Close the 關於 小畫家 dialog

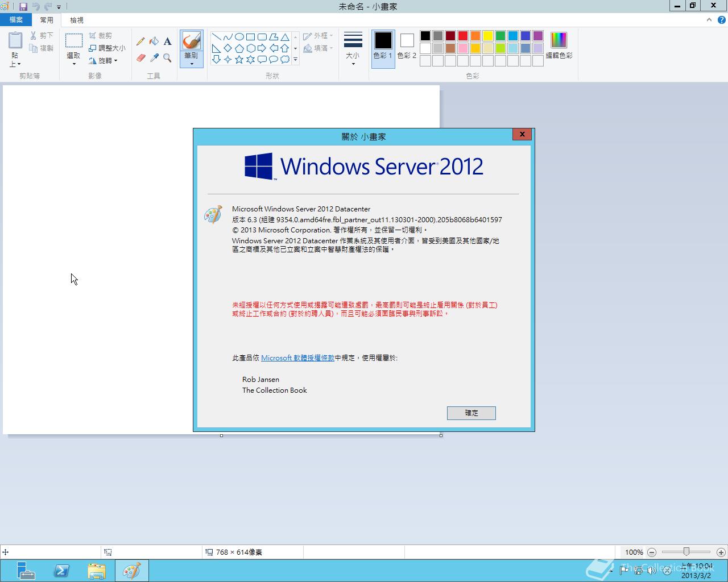(x=522, y=134)
